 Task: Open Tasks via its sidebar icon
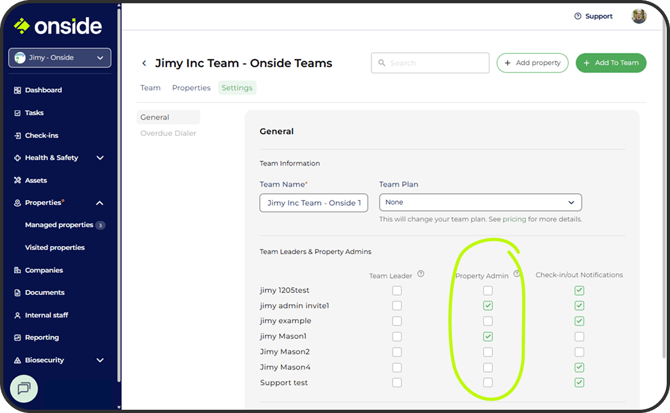(x=17, y=113)
